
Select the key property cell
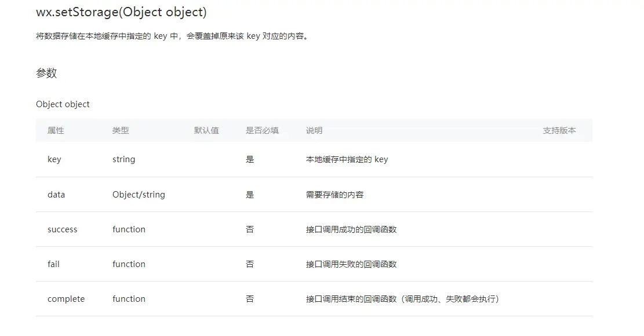point(54,159)
